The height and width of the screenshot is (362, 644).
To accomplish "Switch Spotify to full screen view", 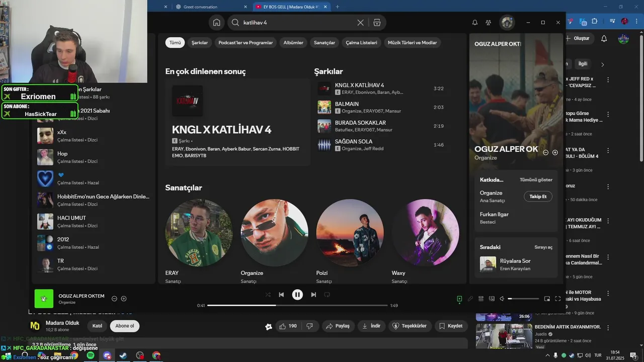I will tap(557, 299).
